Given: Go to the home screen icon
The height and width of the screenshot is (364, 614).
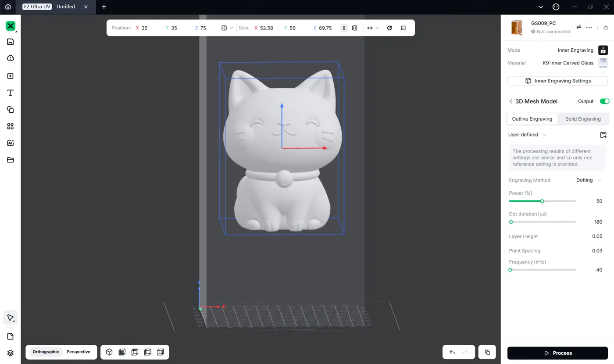Looking at the screenshot, I should pos(8,7).
